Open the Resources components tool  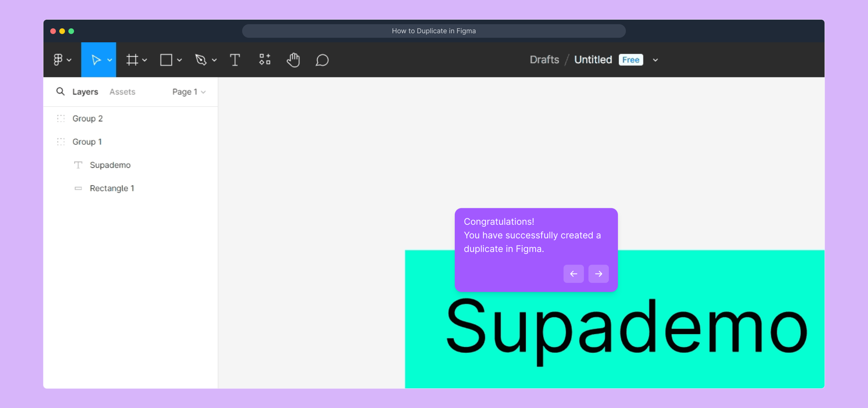pyautogui.click(x=265, y=60)
